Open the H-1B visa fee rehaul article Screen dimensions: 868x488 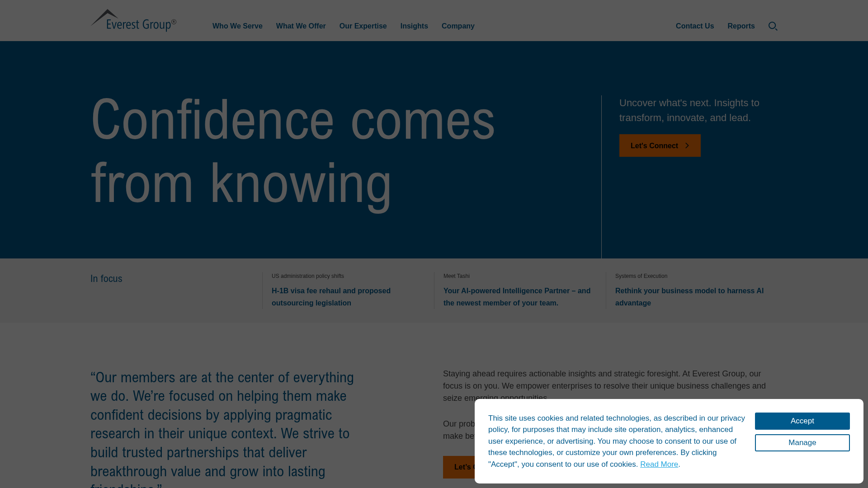tap(331, 297)
